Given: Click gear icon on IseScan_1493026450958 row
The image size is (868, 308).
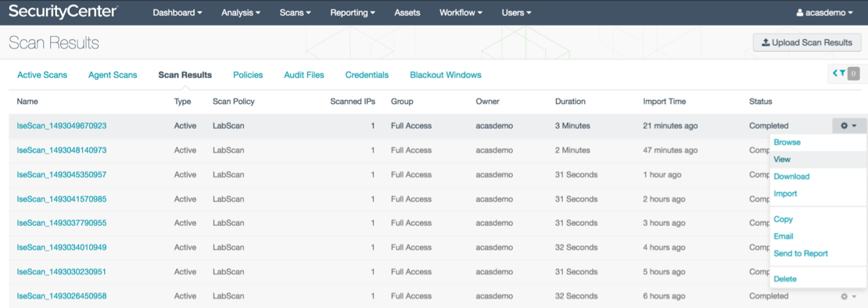Looking at the screenshot, I should (x=849, y=295).
